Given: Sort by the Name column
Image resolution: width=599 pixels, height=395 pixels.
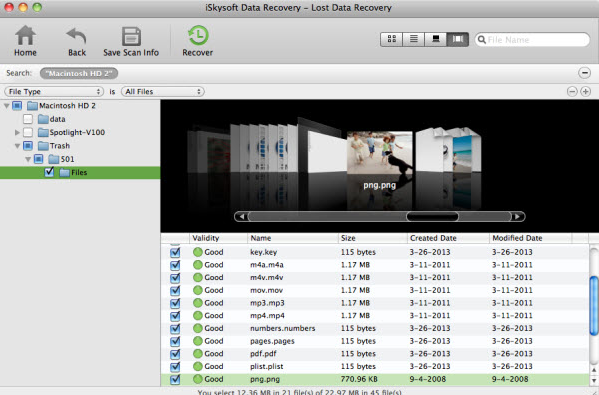Looking at the screenshot, I should 293,238.
